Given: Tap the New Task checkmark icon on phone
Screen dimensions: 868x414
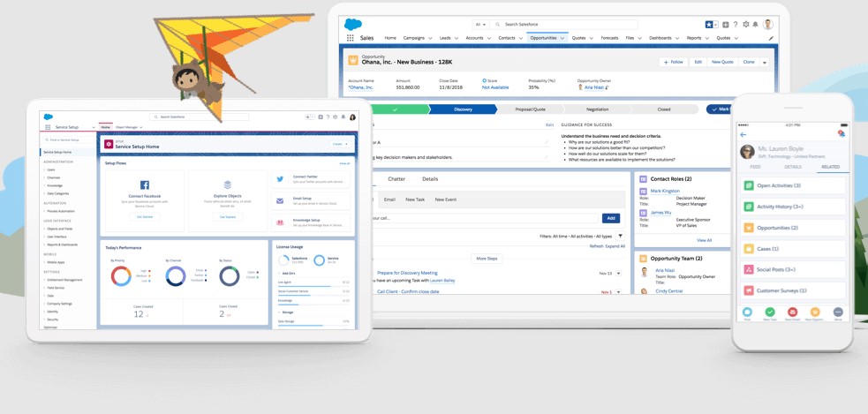Looking at the screenshot, I should point(770,312).
